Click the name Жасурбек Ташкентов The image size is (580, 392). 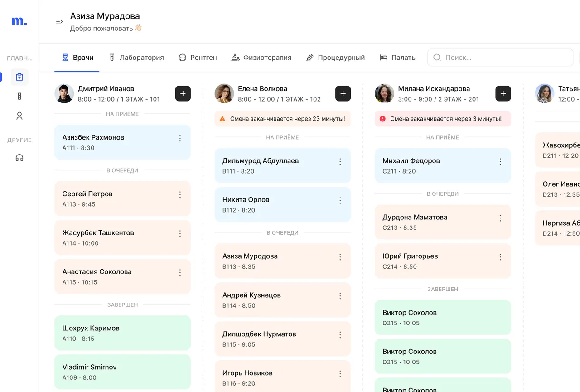[x=98, y=232]
